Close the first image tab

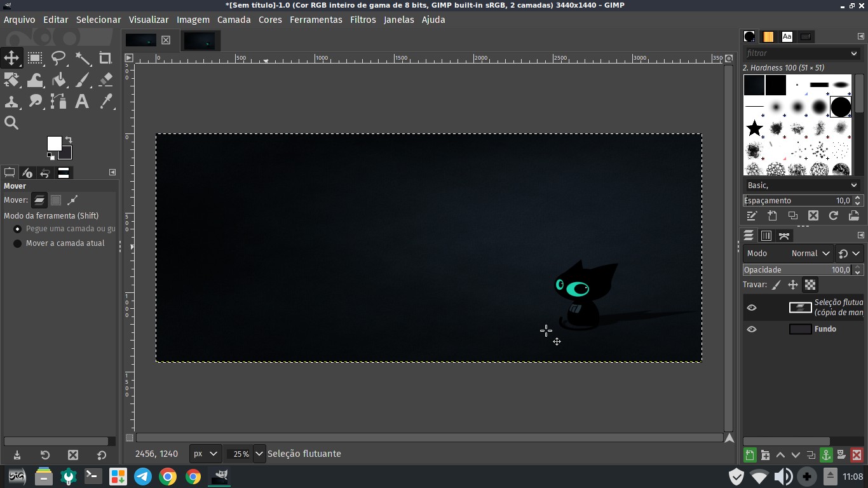166,40
